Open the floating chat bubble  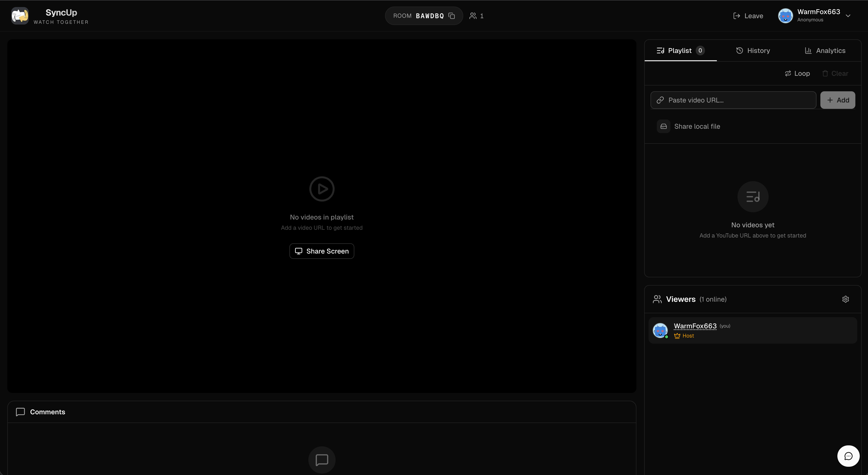point(849,456)
